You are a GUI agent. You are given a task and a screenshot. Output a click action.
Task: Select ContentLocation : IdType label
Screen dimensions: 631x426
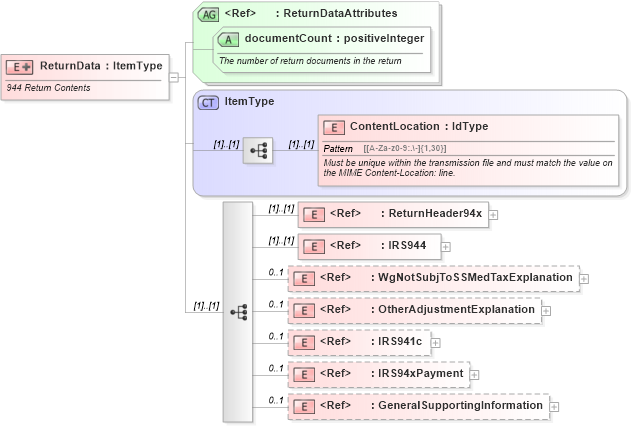click(419, 126)
